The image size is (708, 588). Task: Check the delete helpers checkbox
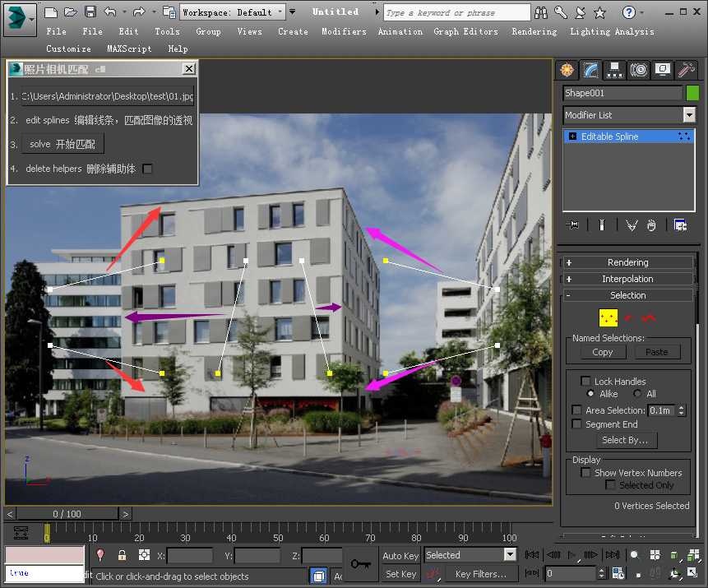(x=148, y=169)
